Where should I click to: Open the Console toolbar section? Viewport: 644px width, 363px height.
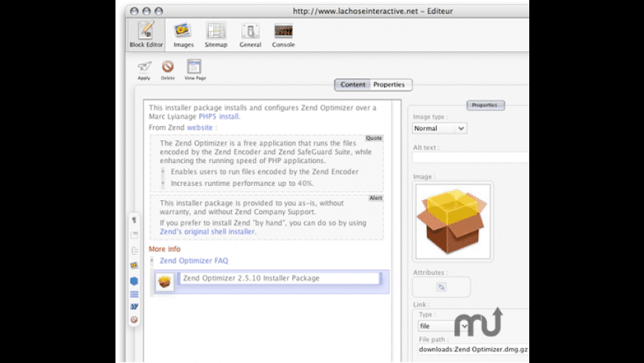click(x=284, y=35)
